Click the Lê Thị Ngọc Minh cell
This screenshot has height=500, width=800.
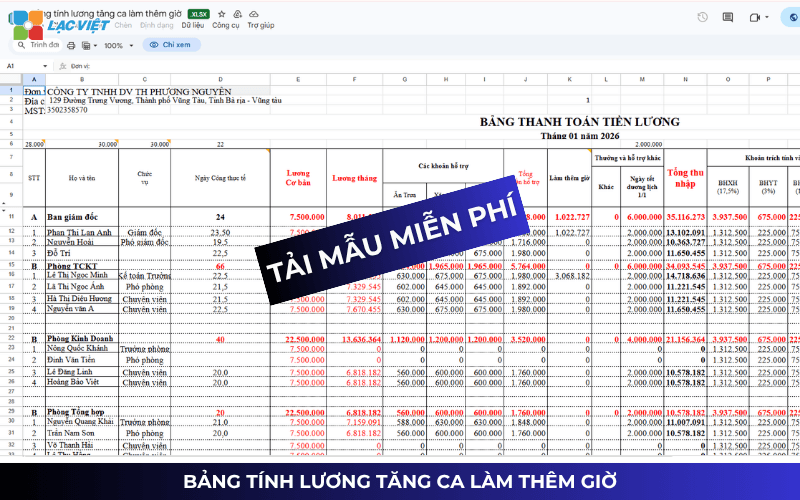coord(82,276)
